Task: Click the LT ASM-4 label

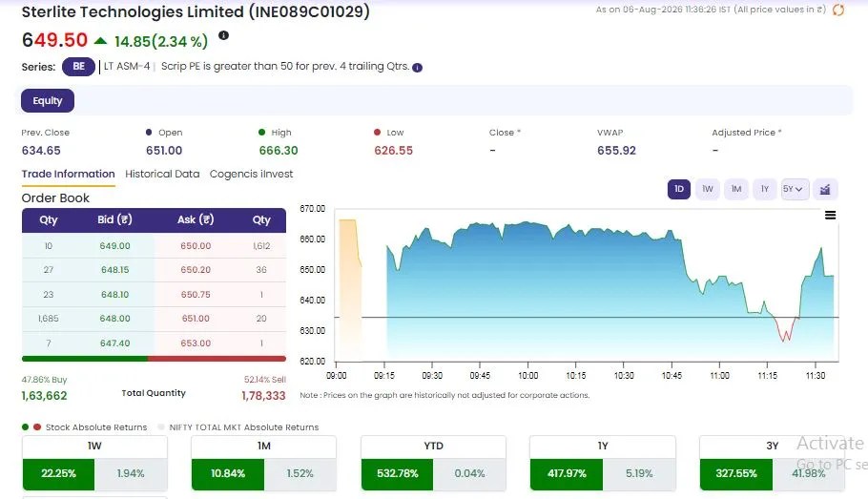Action: pos(127,67)
